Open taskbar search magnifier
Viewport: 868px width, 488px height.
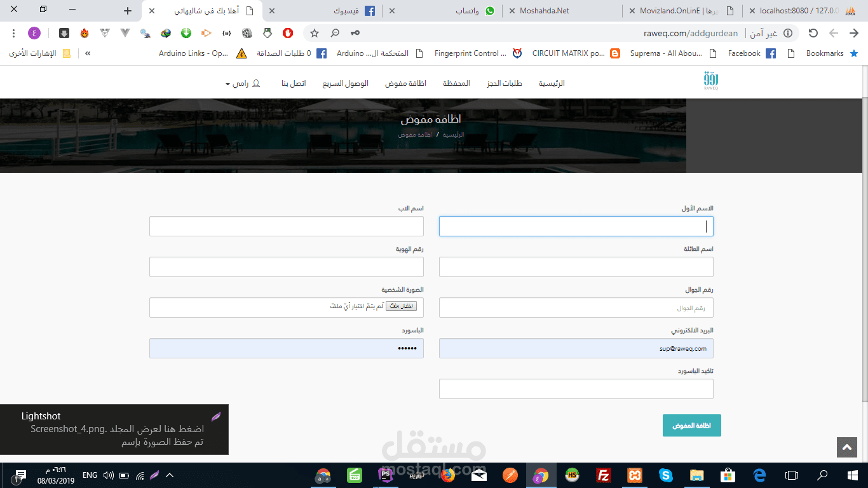click(822, 475)
